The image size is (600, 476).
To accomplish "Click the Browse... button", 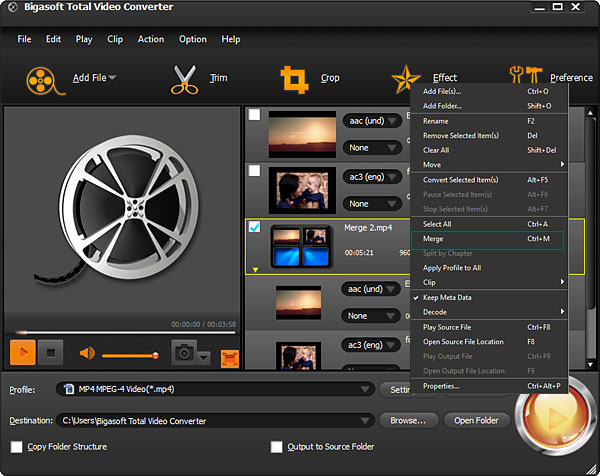I will [408, 421].
